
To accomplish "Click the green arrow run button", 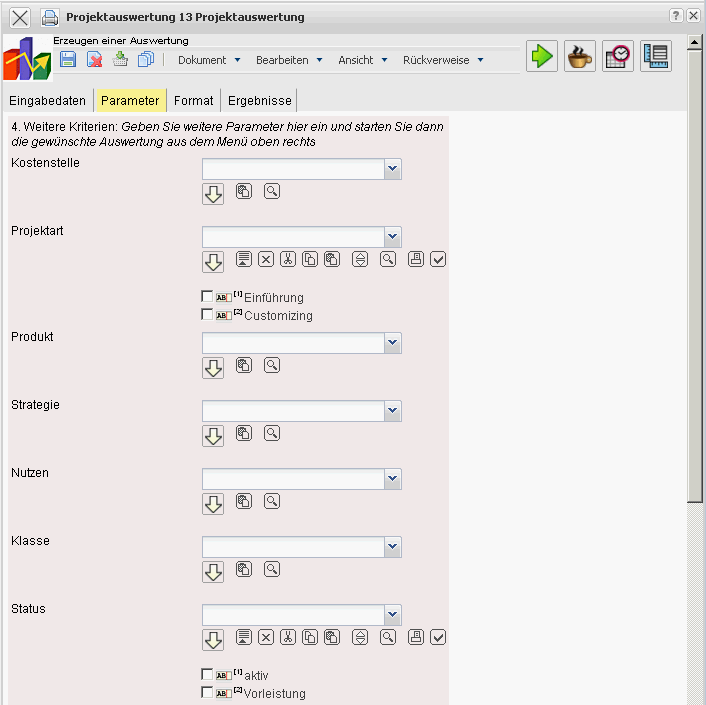I will [x=542, y=57].
